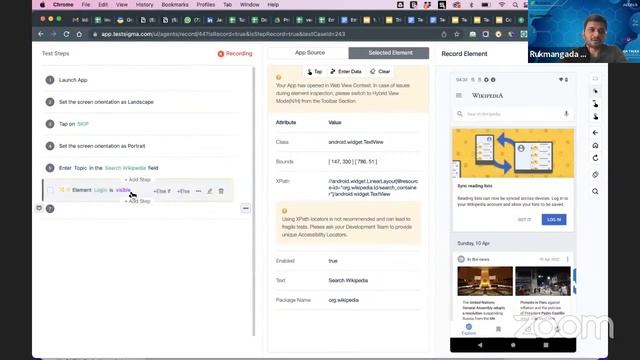Open the File menu
Image resolution: width=640 pixels, height=360 pixels.
(86, 5)
